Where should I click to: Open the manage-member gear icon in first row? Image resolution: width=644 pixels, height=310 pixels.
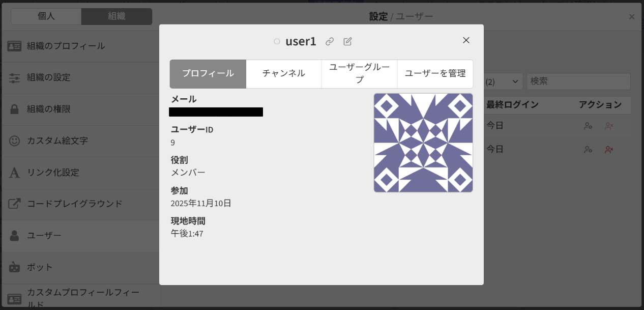pyautogui.click(x=588, y=126)
